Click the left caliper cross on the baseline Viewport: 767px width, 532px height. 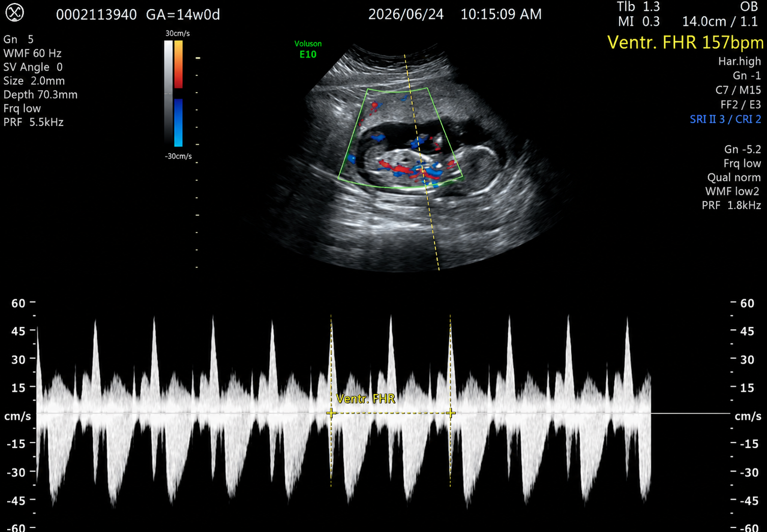[331, 413]
